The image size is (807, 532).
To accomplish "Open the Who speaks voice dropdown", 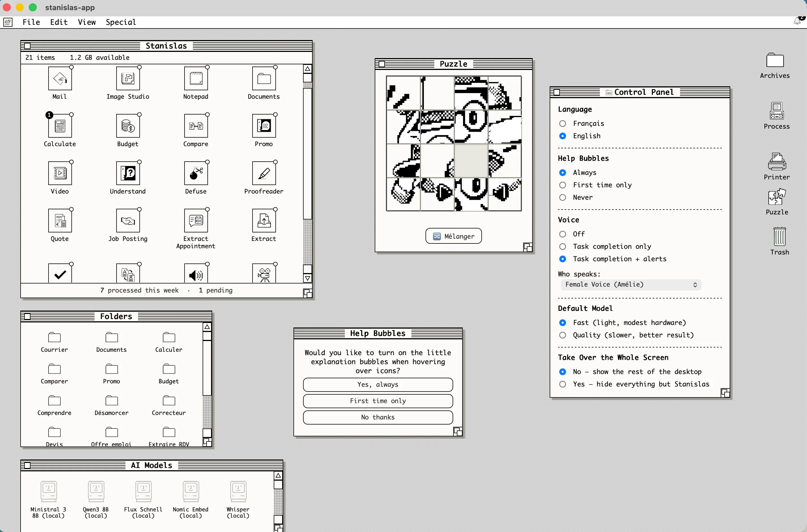I will (x=631, y=285).
